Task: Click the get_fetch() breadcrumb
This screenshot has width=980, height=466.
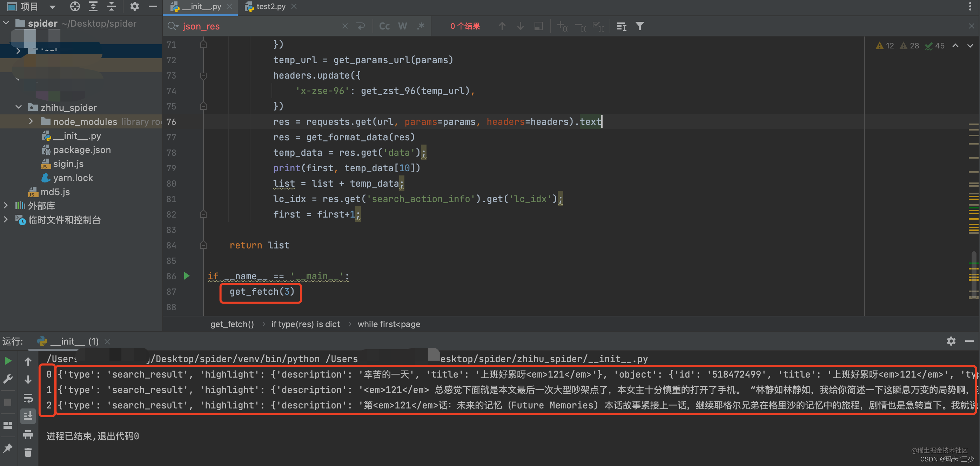Action: tap(232, 324)
